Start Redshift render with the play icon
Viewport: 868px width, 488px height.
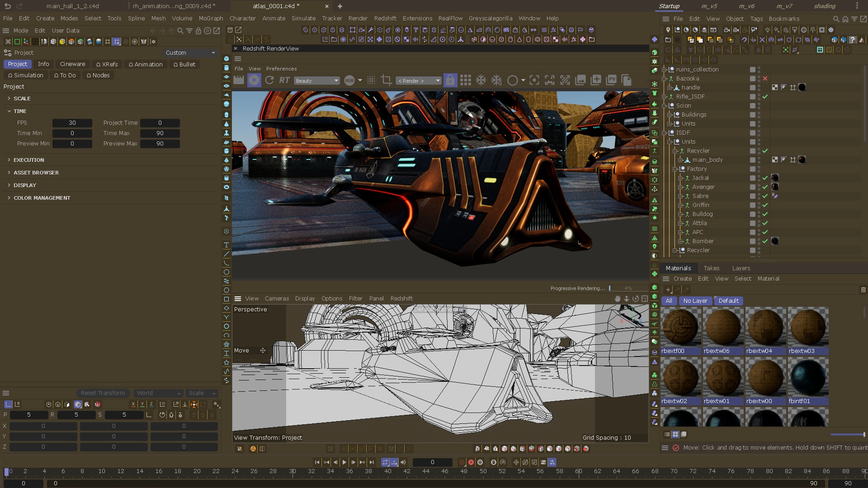(x=254, y=80)
